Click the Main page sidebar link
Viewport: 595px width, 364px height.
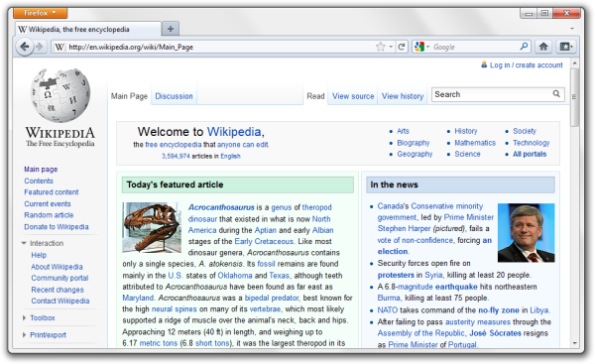click(x=41, y=170)
